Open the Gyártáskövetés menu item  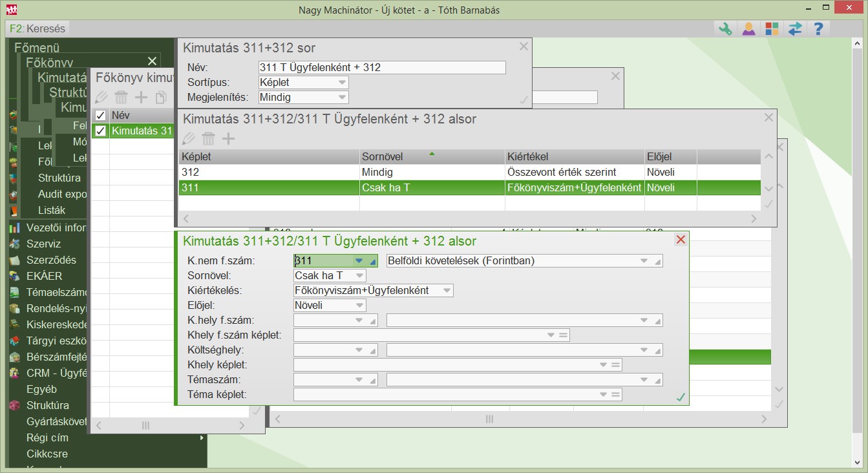[x=56, y=421]
